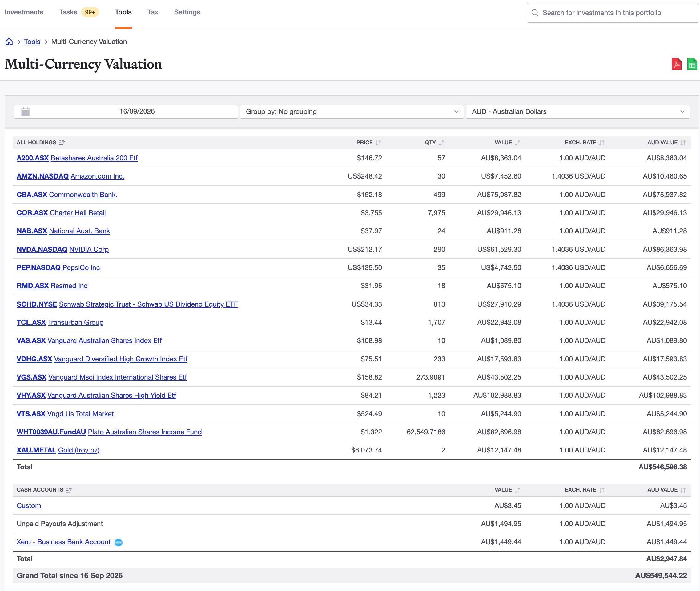Sort holdings by Qty column
This screenshot has height=591, width=700.
(441, 143)
